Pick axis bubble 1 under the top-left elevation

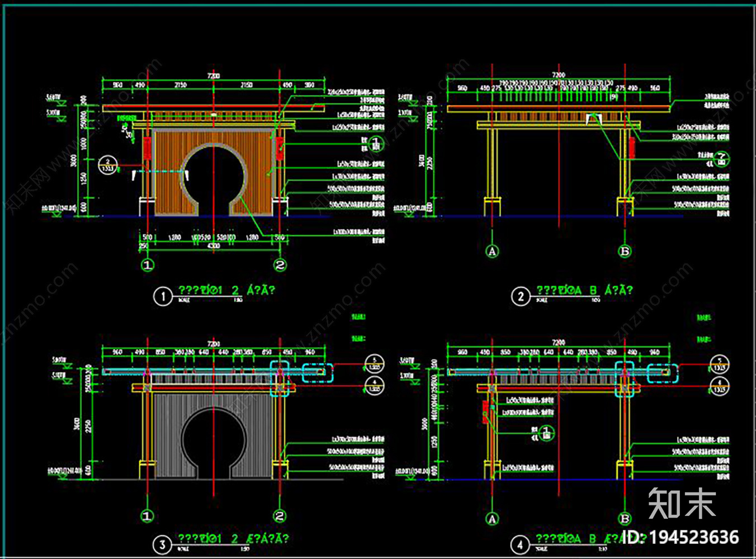tap(147, 265)
